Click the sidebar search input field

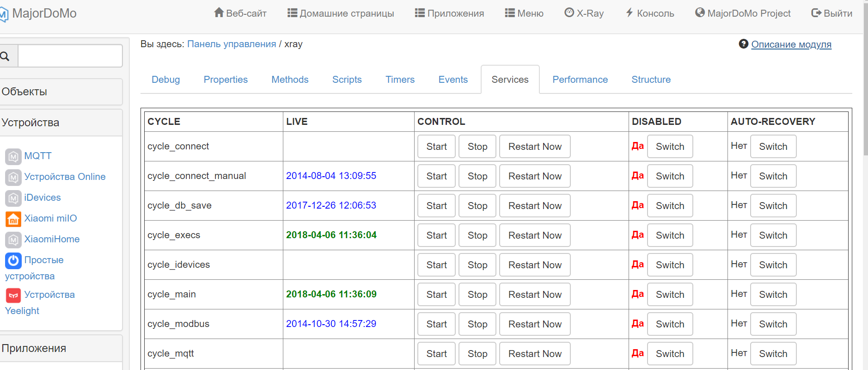(x=70, y=56)
